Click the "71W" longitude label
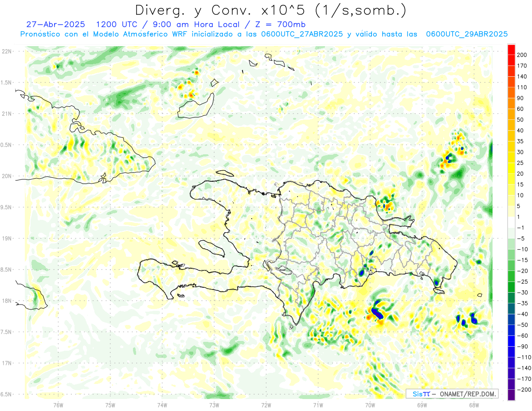This screenshot has height=411, width=532. 318,404
